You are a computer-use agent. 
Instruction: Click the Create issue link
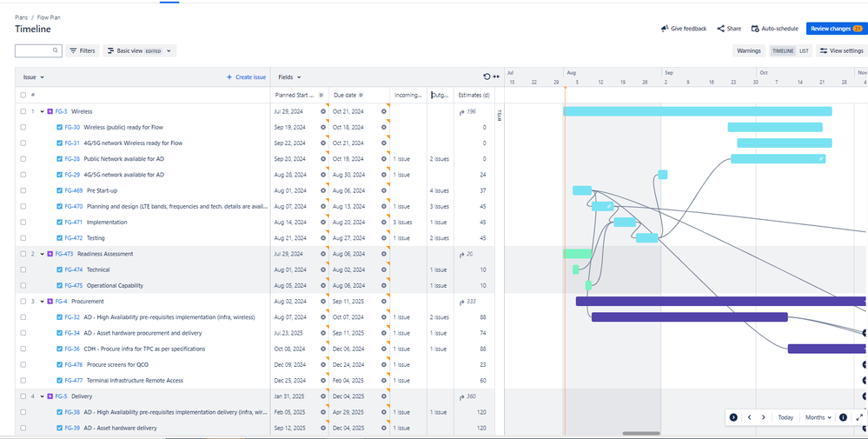[247, 77]
